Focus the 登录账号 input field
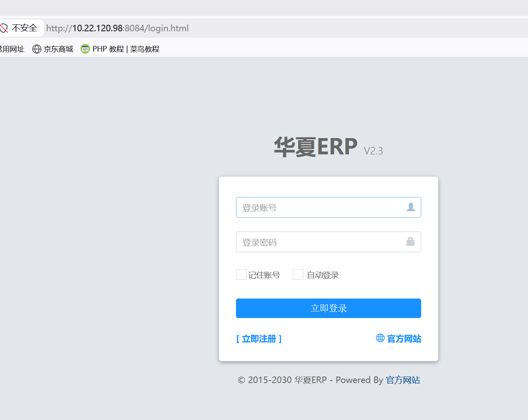This screenshot has height=420, width=528. pyautogui.click(x=329, y=208)
